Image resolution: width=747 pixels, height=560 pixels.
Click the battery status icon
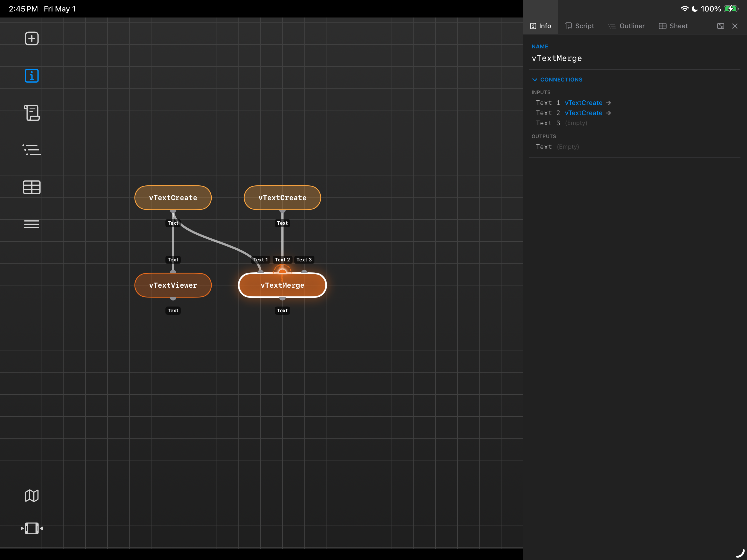(x=731, y=9)
